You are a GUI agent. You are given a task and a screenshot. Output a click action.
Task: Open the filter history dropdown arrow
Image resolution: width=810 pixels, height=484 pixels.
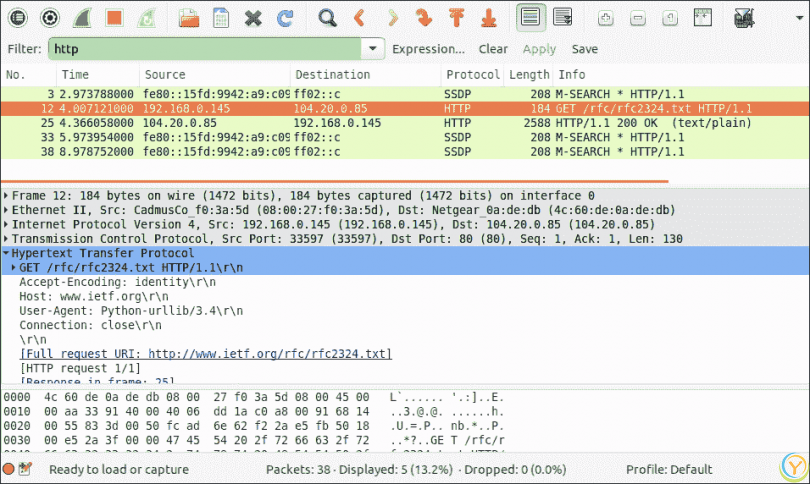(373, 48)
